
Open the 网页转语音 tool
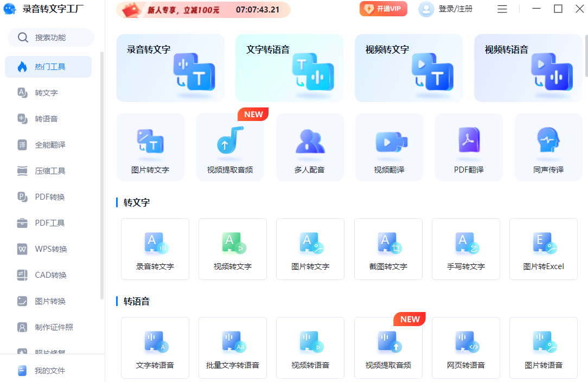tap(465, 347)
